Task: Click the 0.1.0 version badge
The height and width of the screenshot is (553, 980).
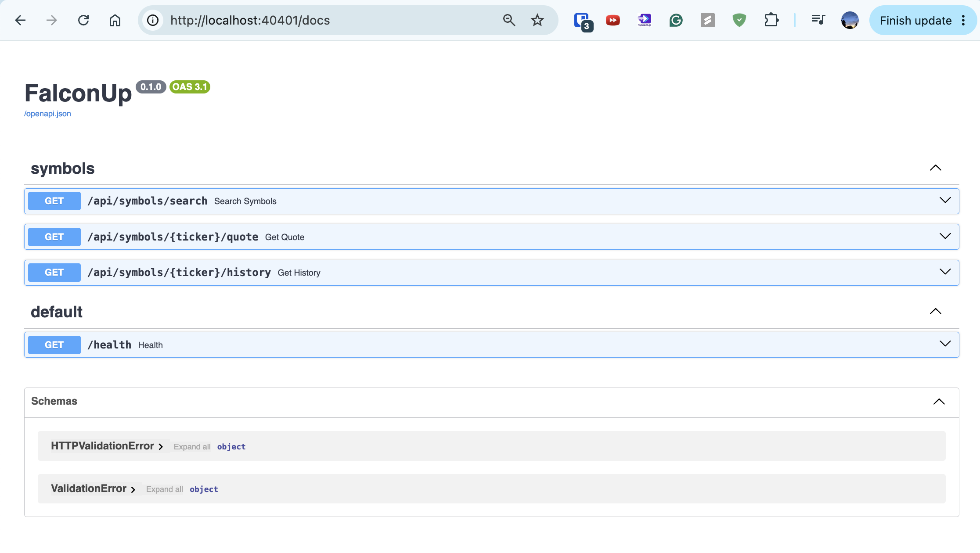Action: point(151,87)
